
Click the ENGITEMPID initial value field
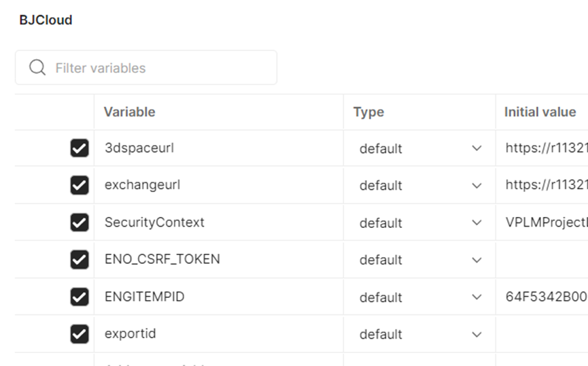(542, 297)
